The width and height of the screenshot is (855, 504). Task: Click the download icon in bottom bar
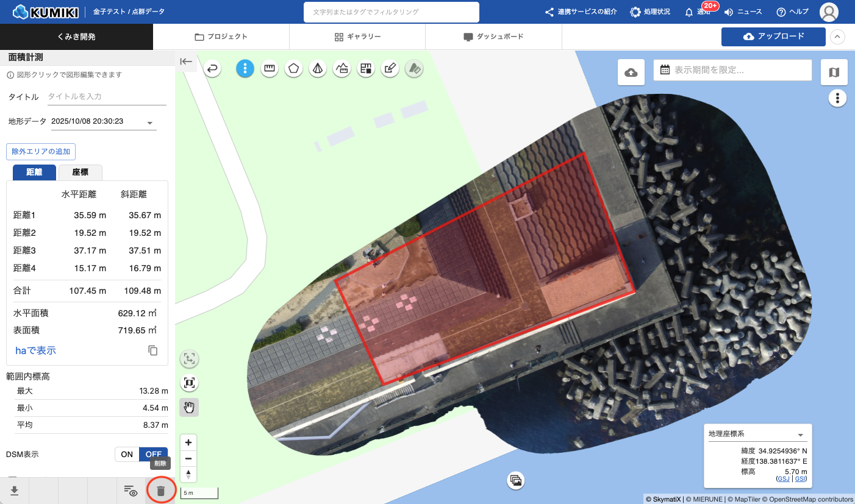(14, 491)
